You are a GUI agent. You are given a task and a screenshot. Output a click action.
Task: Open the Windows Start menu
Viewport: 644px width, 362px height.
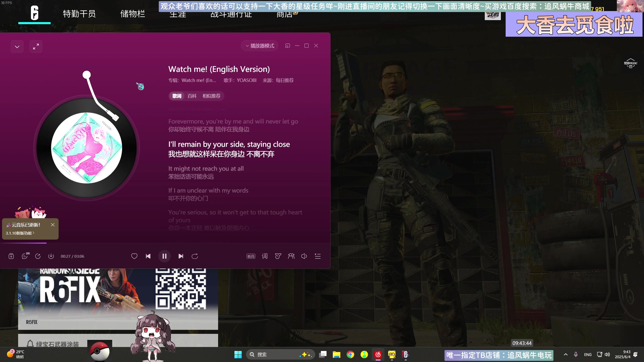(x=238, y=354)
